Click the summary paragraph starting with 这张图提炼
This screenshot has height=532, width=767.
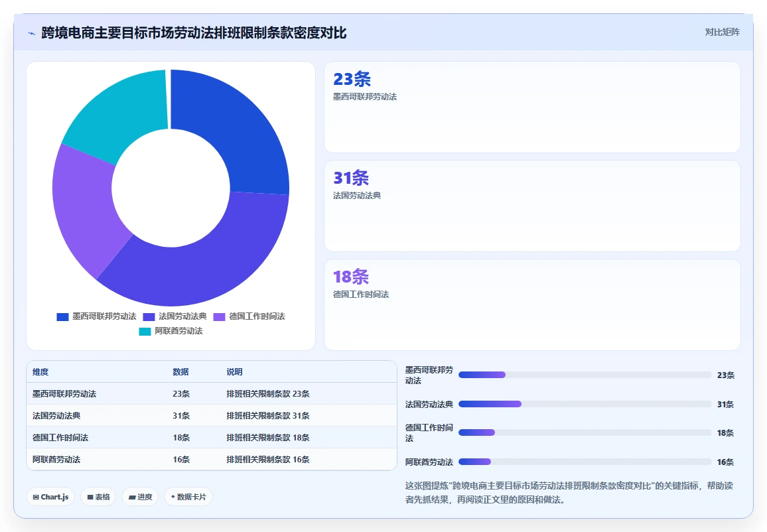tap(569, 492)
